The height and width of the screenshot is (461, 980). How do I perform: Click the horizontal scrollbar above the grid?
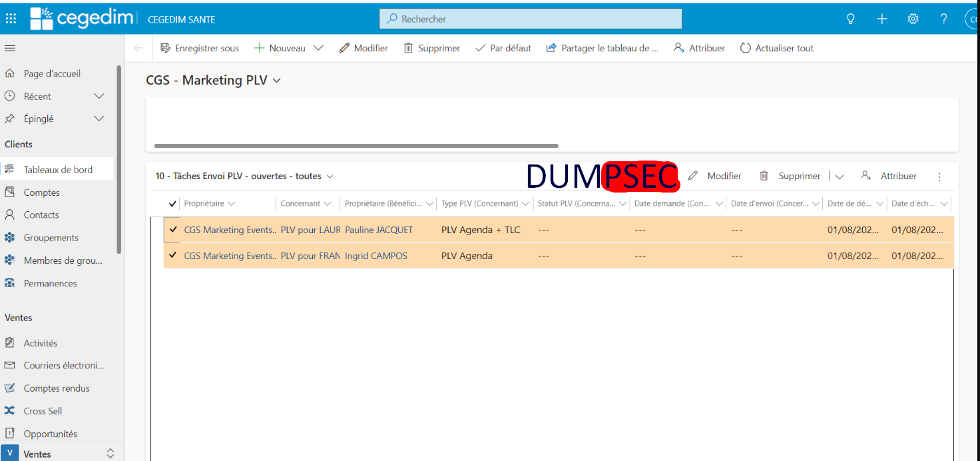(356, 145)
